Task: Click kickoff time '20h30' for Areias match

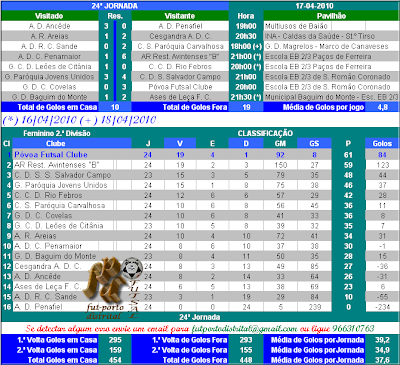Action: point(246,36)
